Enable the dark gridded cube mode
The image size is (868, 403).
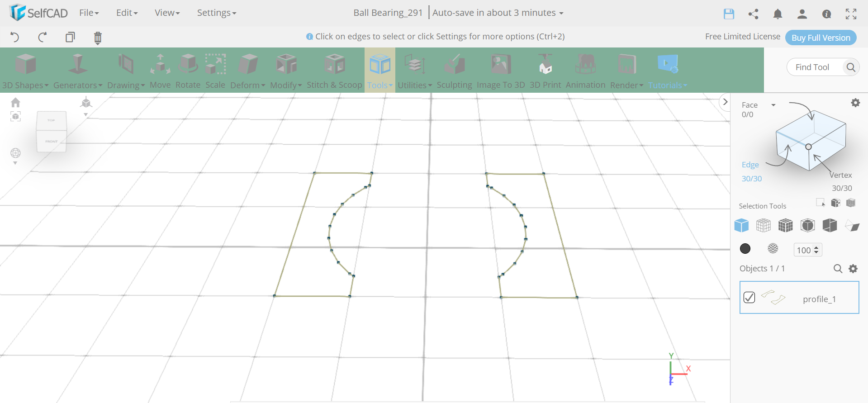click(x=786, y=225)
